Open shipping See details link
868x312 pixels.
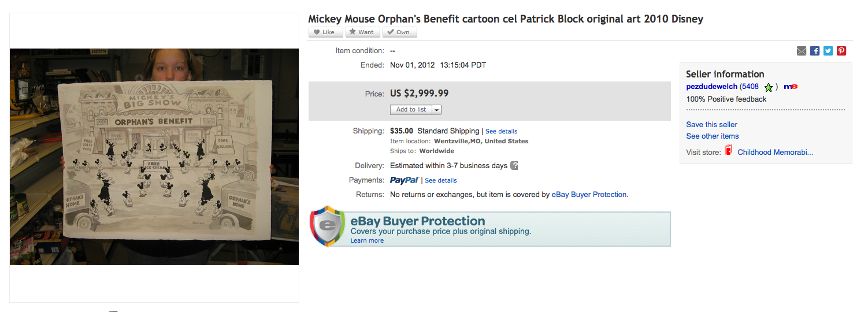(x=501, y=132)
